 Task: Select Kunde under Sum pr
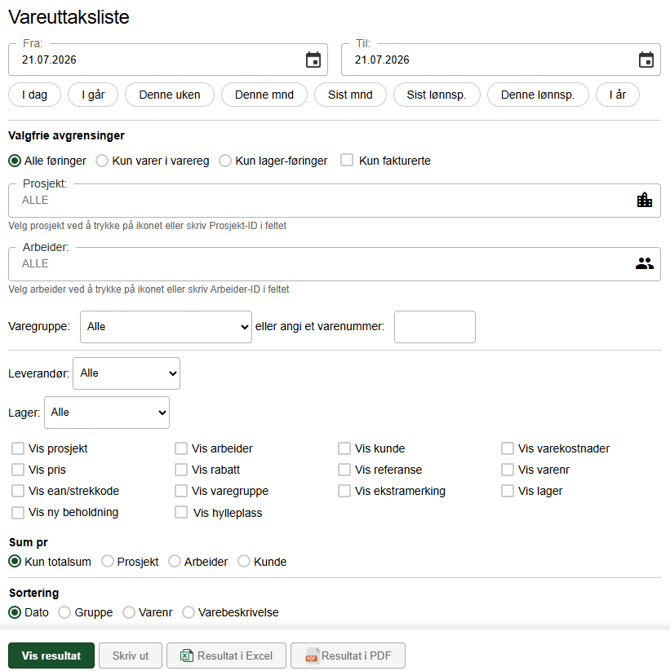[244, 561]
